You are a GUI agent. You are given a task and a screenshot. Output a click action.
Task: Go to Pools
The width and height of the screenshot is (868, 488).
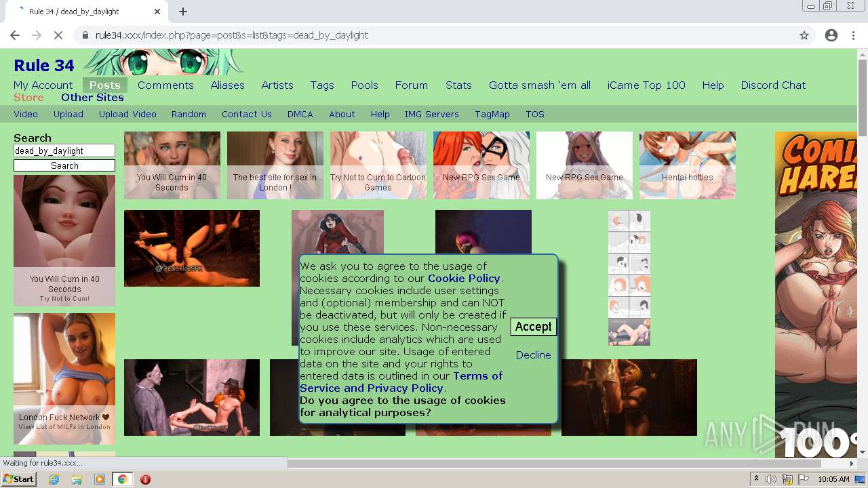pos(364,85)
